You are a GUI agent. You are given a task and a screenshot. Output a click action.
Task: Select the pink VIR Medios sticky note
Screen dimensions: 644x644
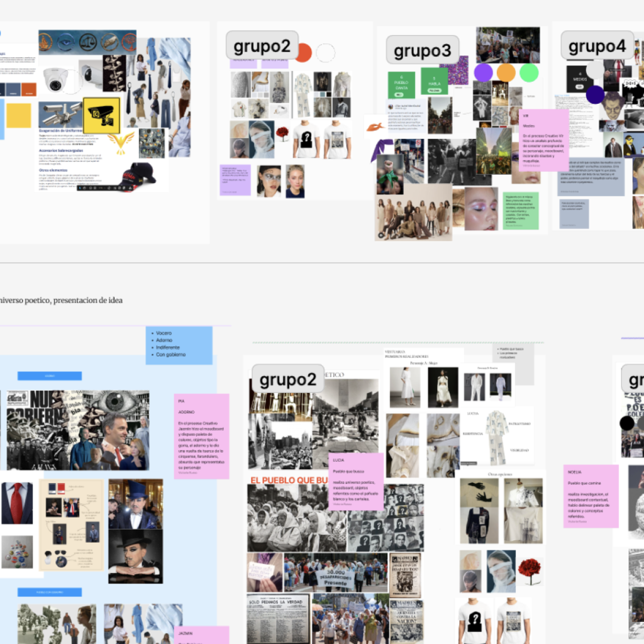(x=544, y=140)
